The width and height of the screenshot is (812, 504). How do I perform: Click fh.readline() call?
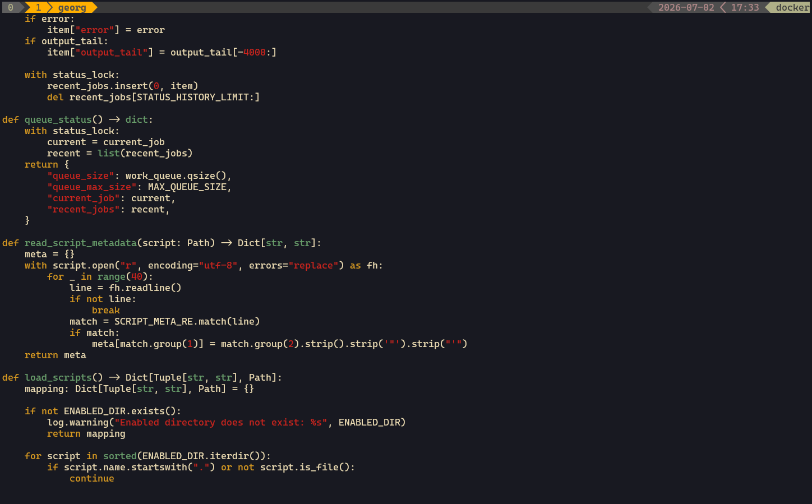pos(145,288)
